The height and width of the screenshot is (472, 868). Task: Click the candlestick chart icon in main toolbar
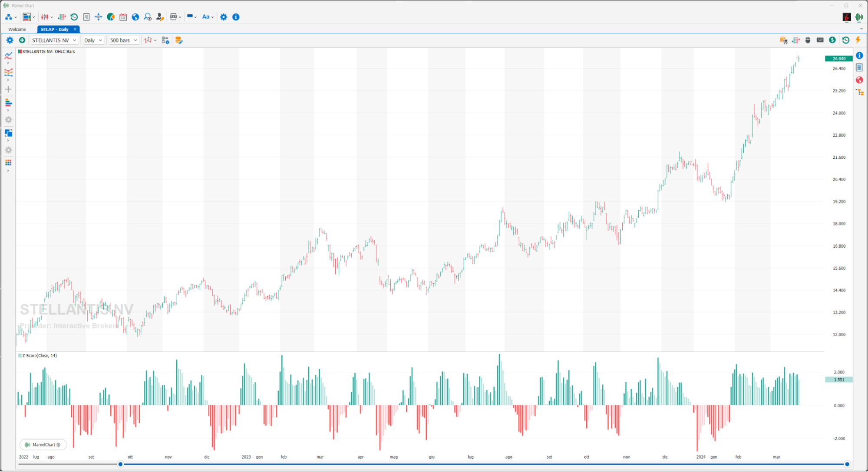(45, 17)
